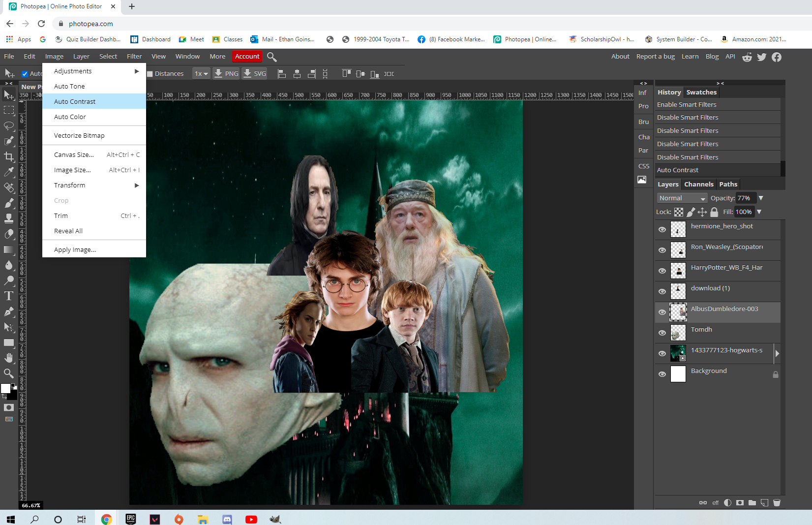812x525 pixels.
Task: Click the Opacity value field
Action: coord(746,198)
